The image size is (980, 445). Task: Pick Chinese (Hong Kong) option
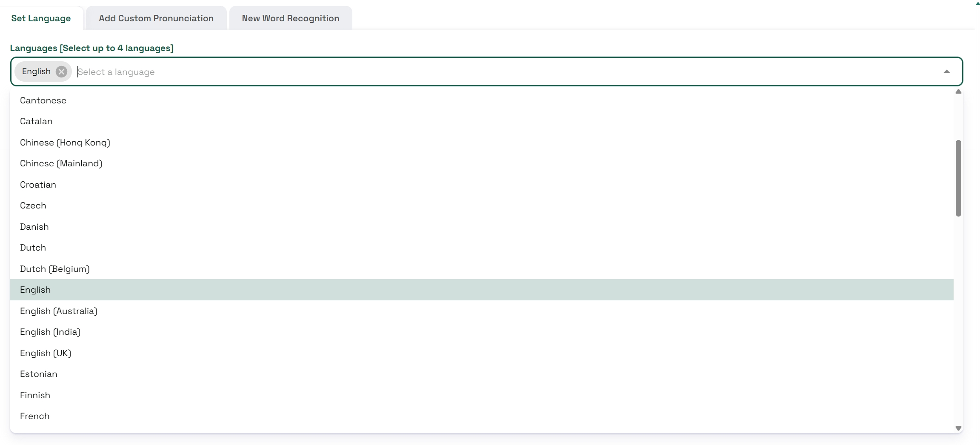click(65, 143)
